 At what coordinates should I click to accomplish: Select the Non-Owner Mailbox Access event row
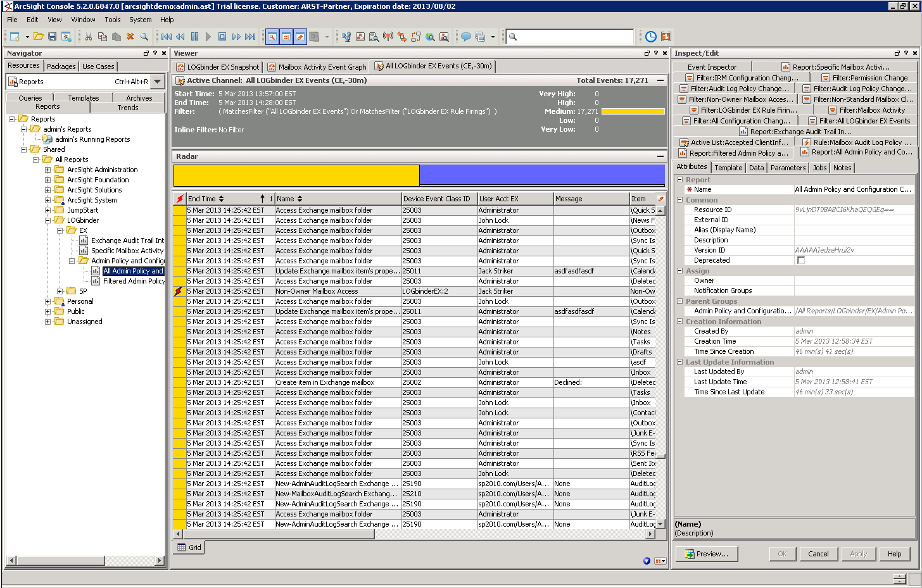click(415, 291)
